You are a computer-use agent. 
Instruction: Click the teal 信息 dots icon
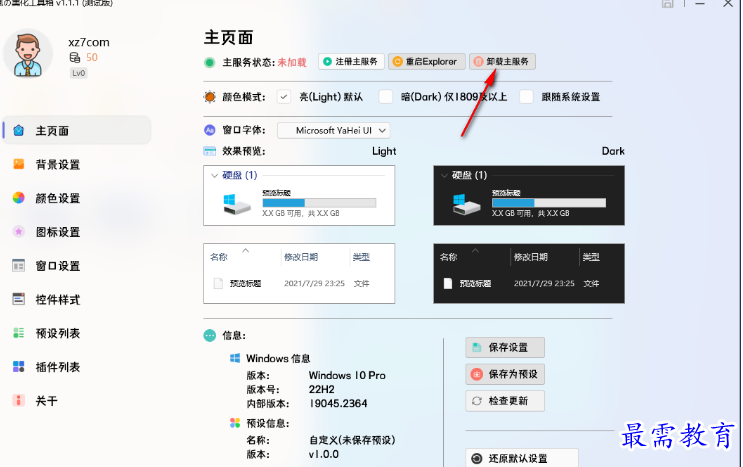point(209,335)
